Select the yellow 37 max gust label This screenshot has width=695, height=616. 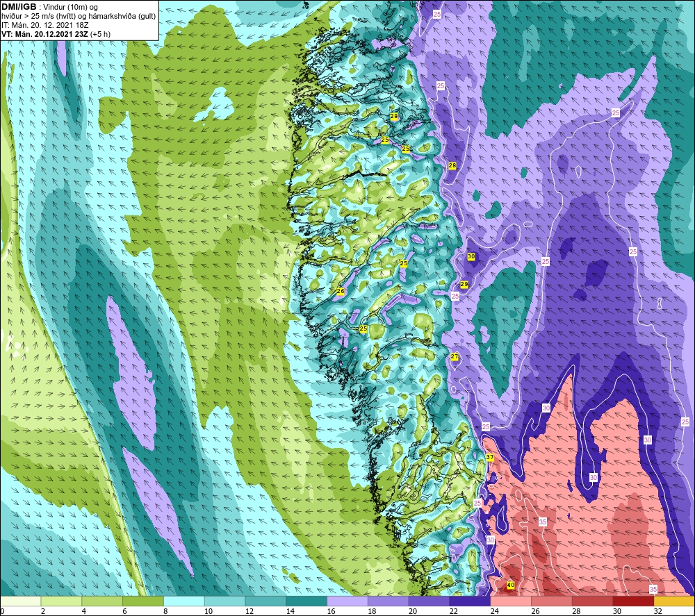[490, 458]
